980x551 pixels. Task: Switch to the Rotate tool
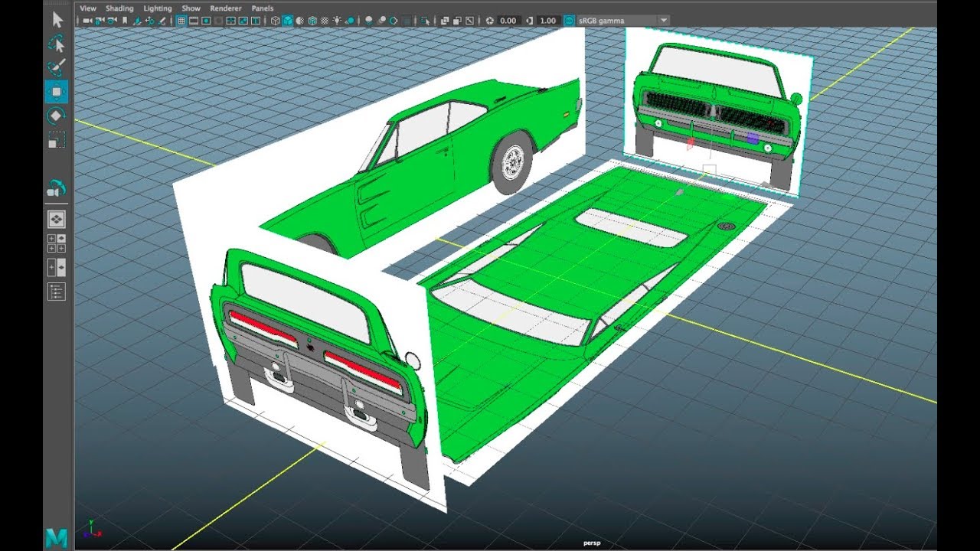pos(57,116)
